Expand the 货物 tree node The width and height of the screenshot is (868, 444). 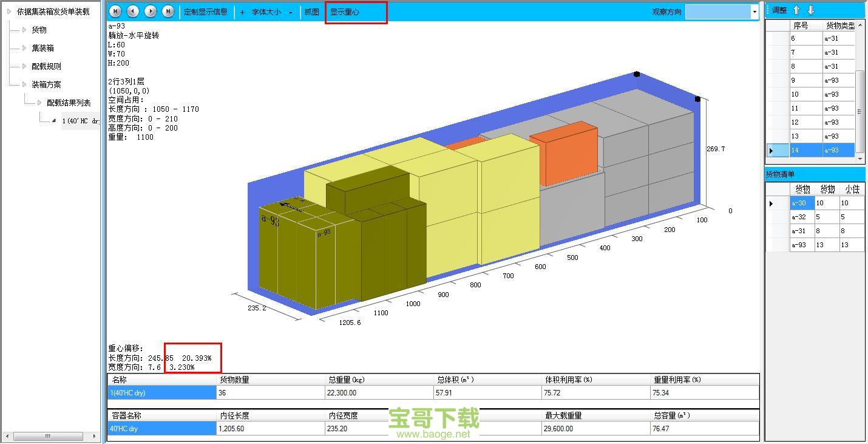24,30
